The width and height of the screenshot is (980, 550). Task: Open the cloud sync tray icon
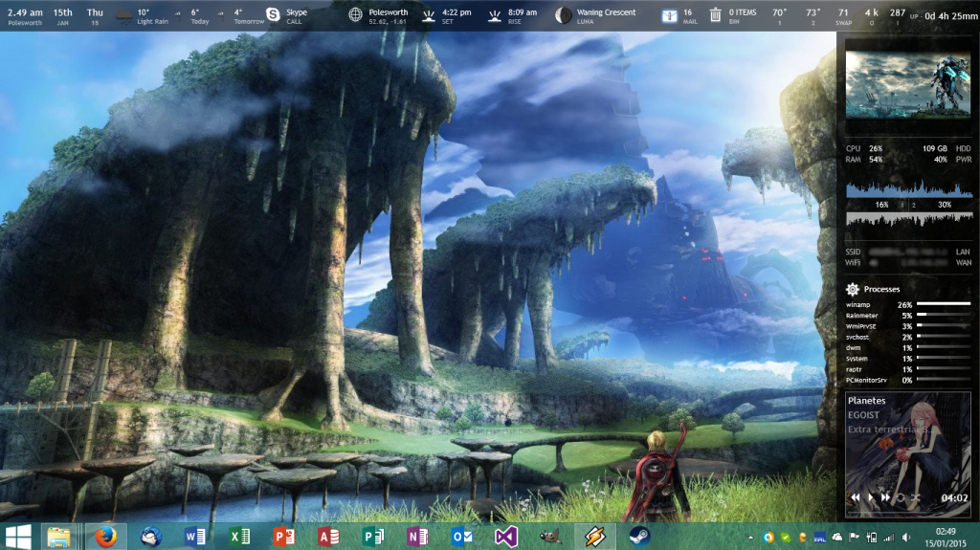coord(836,538)
